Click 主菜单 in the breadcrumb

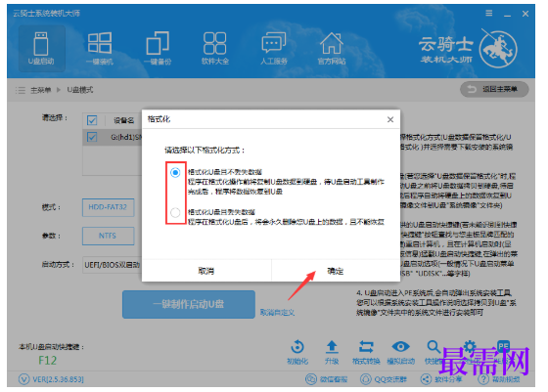(x=40, y=90)
